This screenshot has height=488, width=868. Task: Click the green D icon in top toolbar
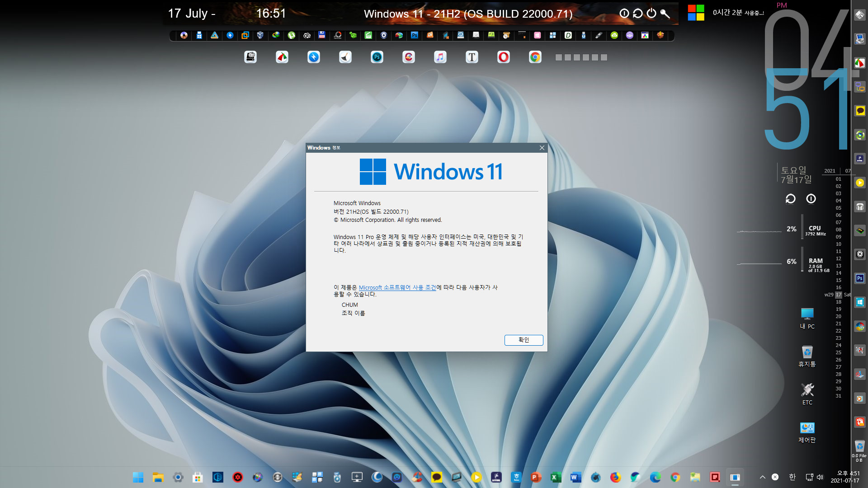point(568,35)
